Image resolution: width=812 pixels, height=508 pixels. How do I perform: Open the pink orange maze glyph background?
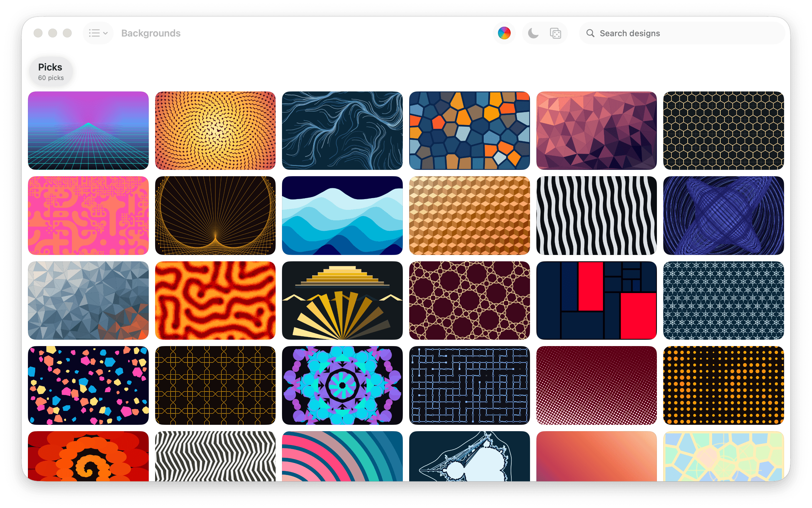click(x=88, y=215)
